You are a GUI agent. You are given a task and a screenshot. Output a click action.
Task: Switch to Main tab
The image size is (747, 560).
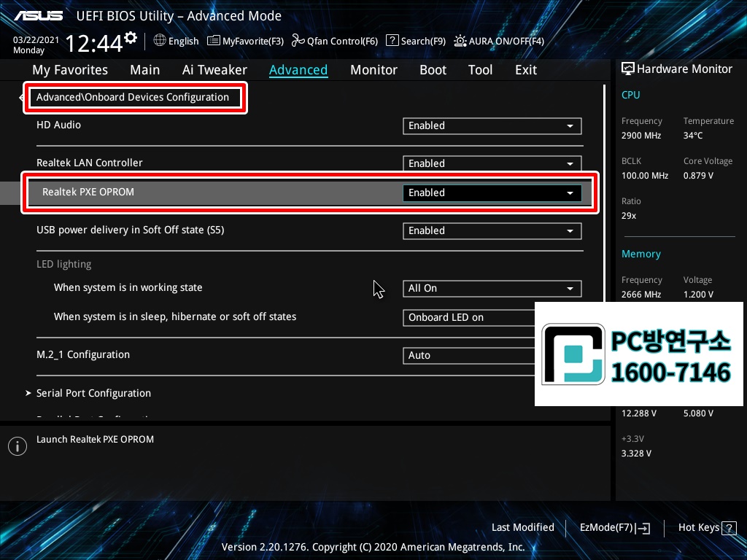click(145, 70)
